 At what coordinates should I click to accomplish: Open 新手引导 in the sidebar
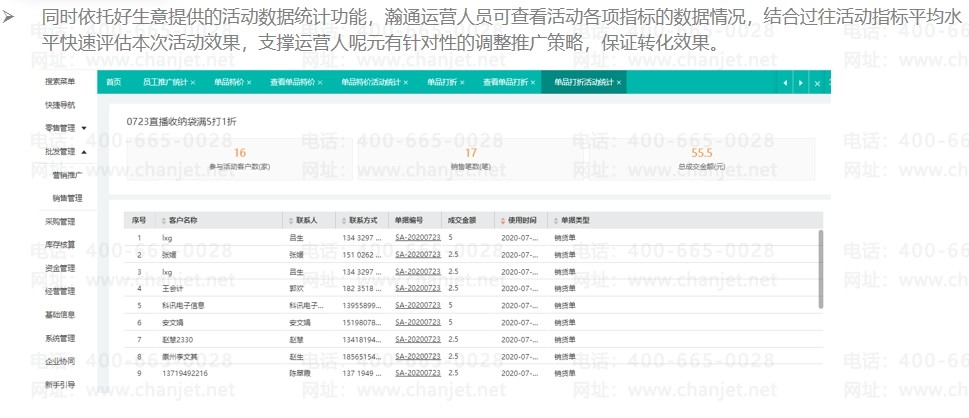[60, 385]
